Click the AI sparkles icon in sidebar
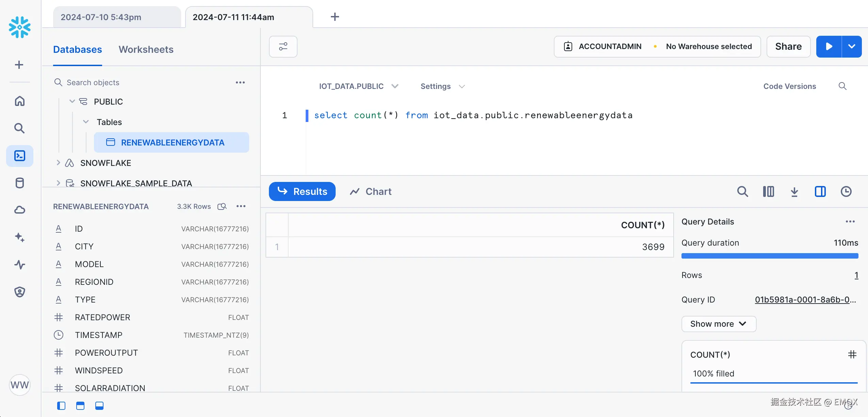868x417 pixels. 19,237
